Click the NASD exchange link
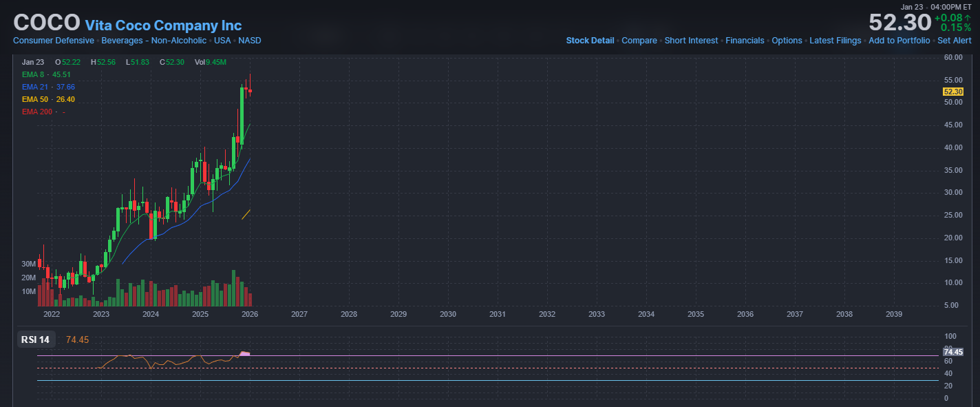This screenshot has height=407, width=980. click(x=250, y=41)
